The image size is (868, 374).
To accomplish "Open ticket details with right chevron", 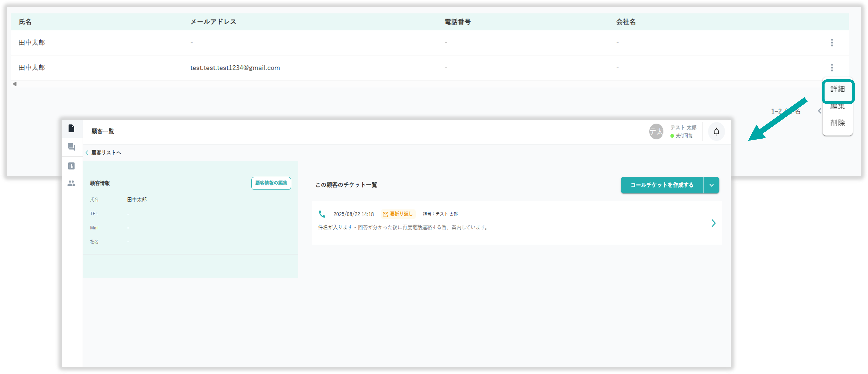I will pyautogui.click(x=713, y=223).
